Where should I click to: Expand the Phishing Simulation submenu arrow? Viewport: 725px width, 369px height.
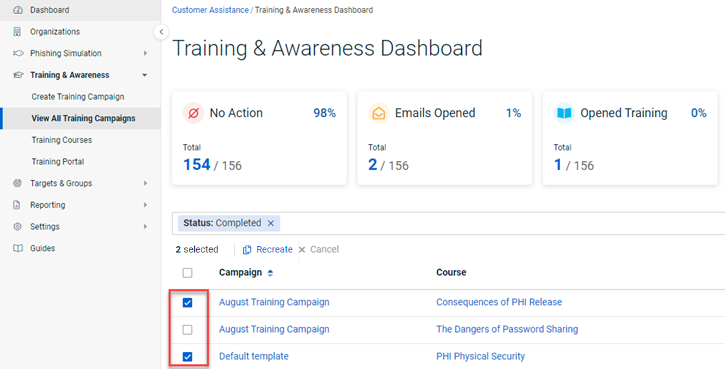click(x=145, y=53)
